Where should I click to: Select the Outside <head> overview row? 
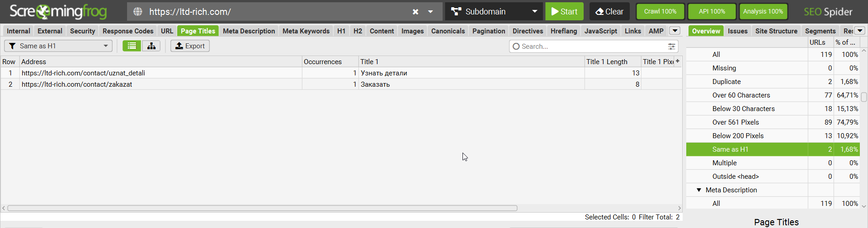(x=773, y=177)
